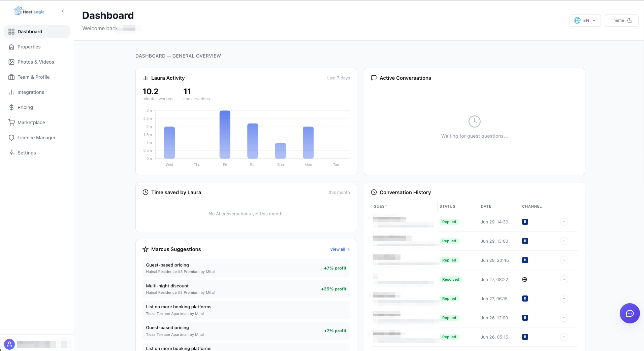Click the web globe channel icon for Jun 27, 08:22
The image size is (644, 351).
coord(524,279)
